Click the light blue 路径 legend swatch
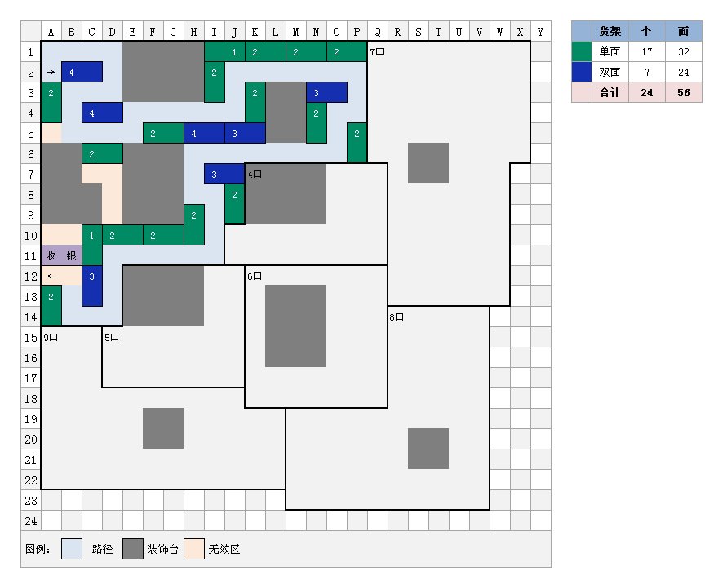 (72, 549)
